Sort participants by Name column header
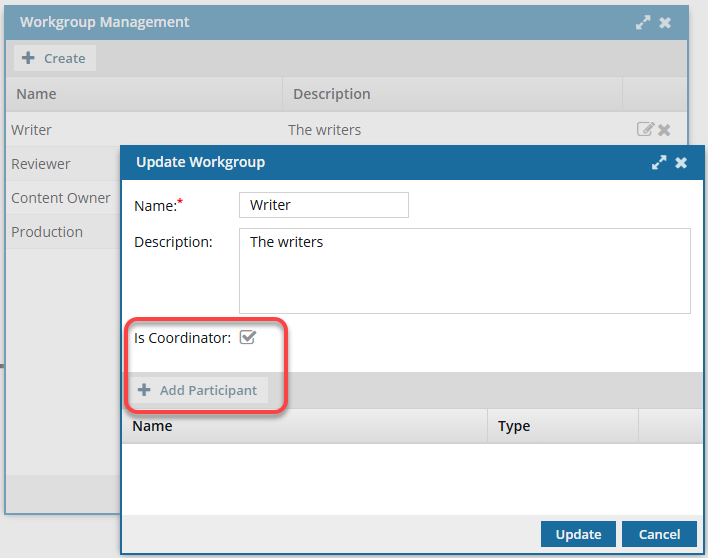 [x=152, y=426]
